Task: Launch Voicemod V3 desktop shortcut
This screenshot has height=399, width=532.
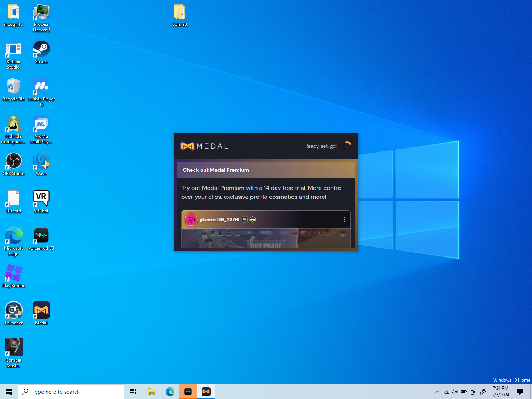Action: point(41,239)
